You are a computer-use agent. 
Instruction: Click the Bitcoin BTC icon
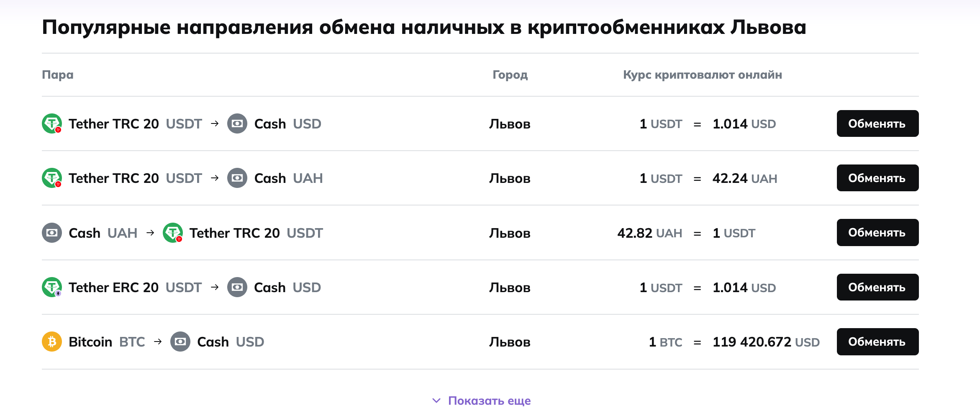52,342
